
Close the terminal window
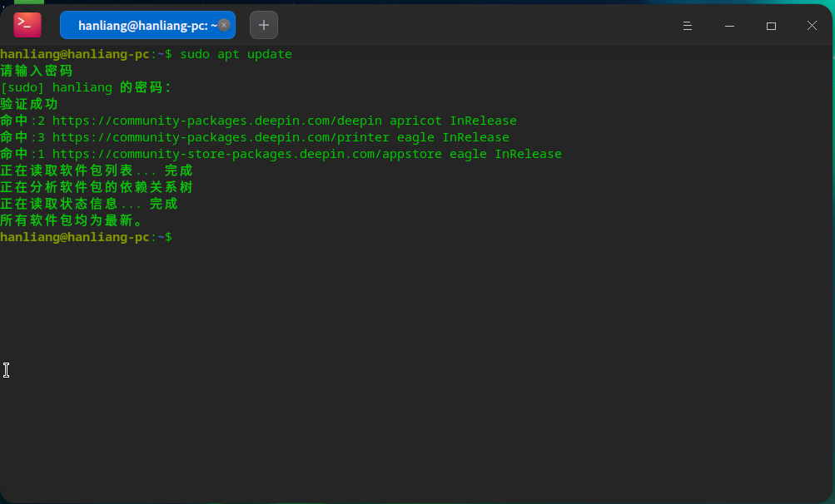pos(812,26)
